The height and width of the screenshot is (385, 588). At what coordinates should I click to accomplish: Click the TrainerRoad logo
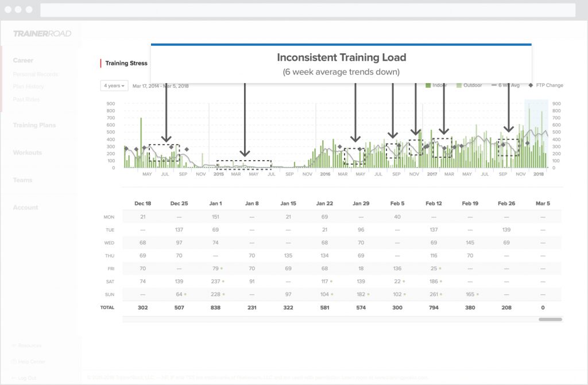coord(42,33)
